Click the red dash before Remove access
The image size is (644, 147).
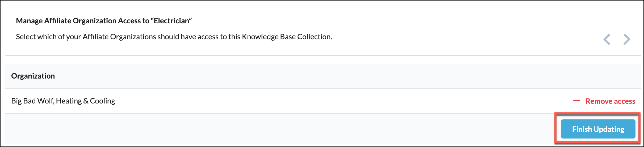point(576,101)
